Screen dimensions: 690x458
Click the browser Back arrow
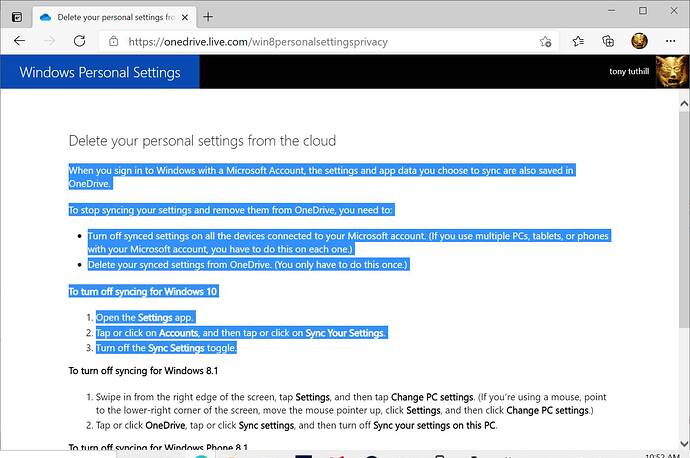pyautogui.click(x=19, y=41)
